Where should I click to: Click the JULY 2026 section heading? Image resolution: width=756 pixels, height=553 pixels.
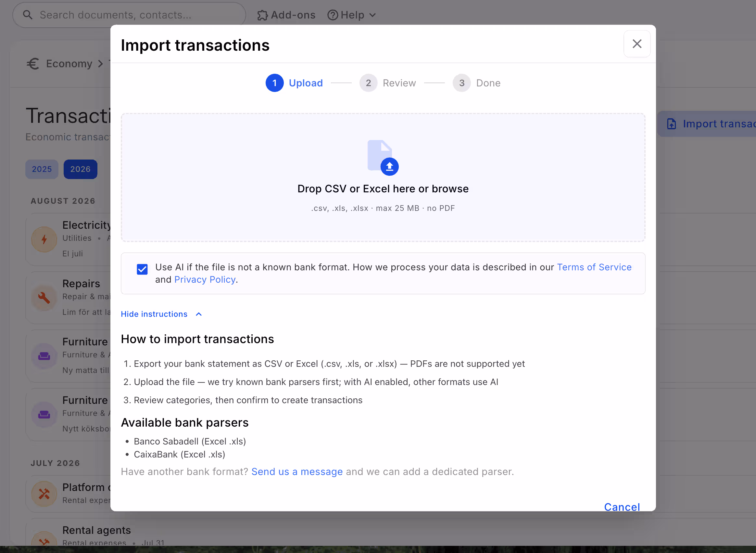tap(55, 463)
